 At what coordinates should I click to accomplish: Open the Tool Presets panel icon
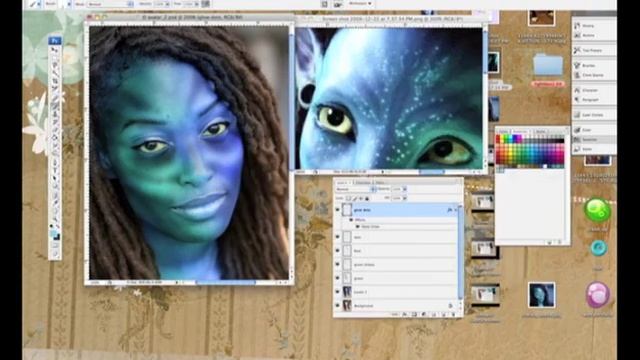[577, 50]
